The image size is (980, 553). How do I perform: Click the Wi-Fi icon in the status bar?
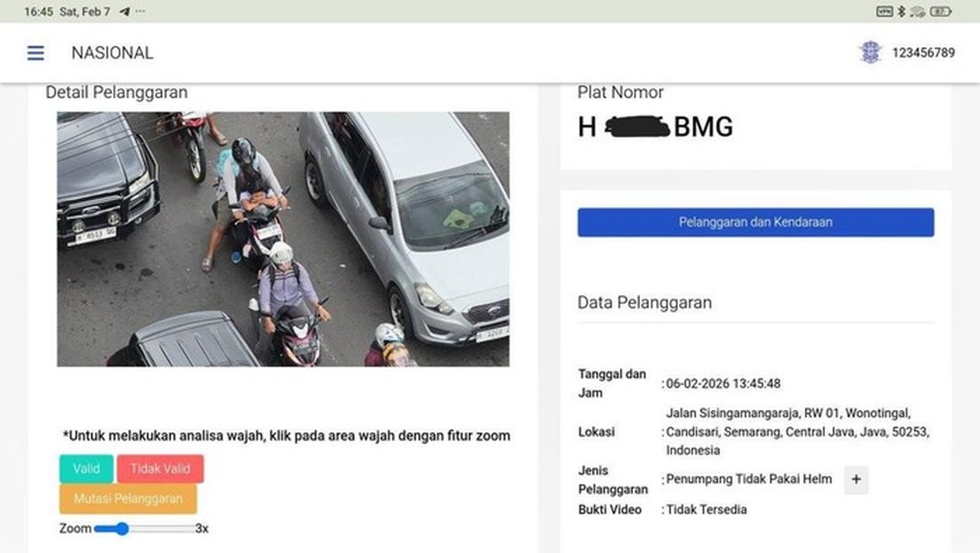(916, 11)
